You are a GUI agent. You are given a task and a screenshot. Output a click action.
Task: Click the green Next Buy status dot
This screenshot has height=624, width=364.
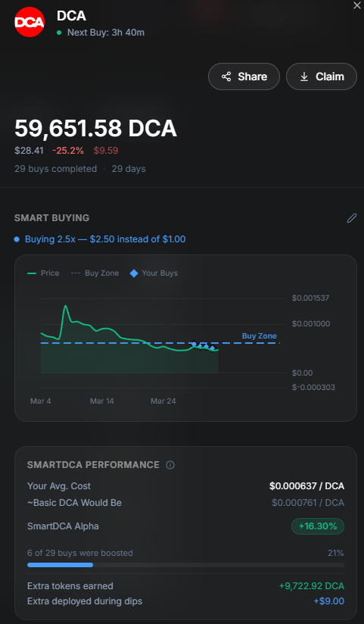pyautogui.click(x=59, y=33)
